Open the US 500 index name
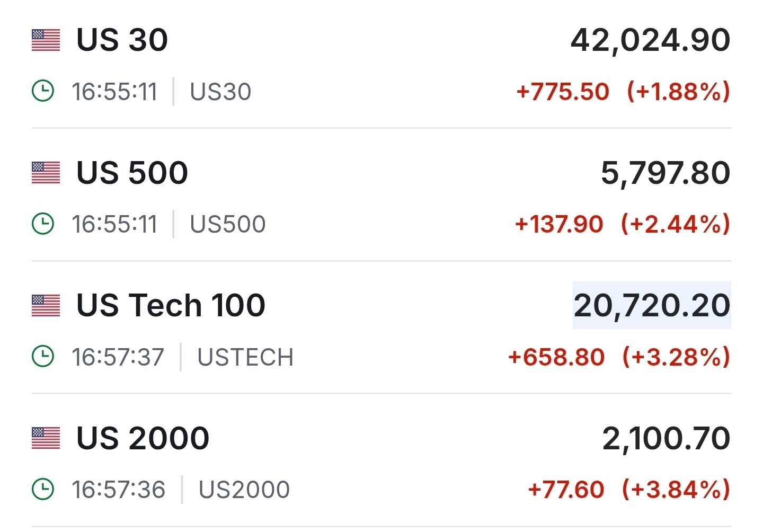The width and height of the screenshot is (763, 532). click(x=132, y=173)
